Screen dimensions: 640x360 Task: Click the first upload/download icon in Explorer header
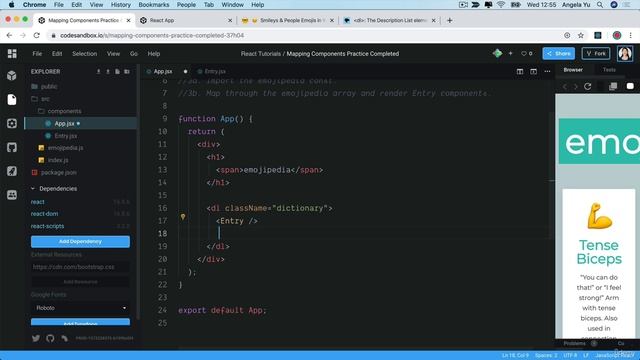click(98, 71)
